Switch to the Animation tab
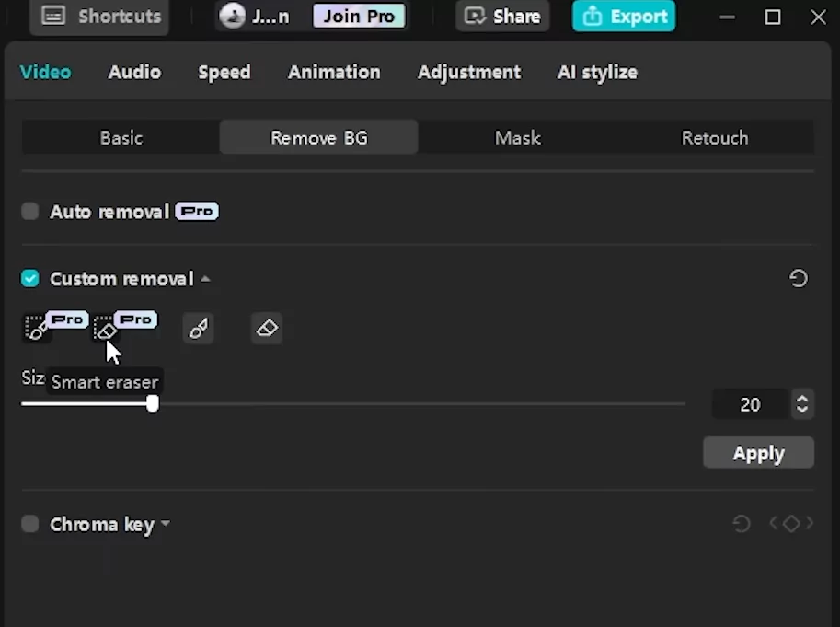 pyautogui.click(x=334, y=72)
